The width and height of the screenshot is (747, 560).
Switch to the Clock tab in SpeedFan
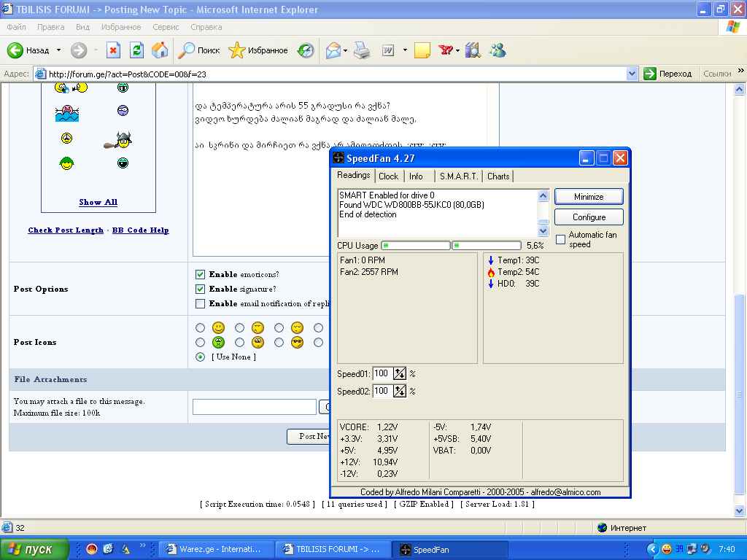point(389,176)
